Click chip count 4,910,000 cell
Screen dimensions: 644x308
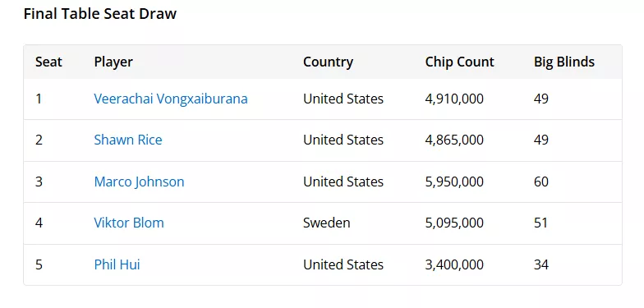coord(454,99)
